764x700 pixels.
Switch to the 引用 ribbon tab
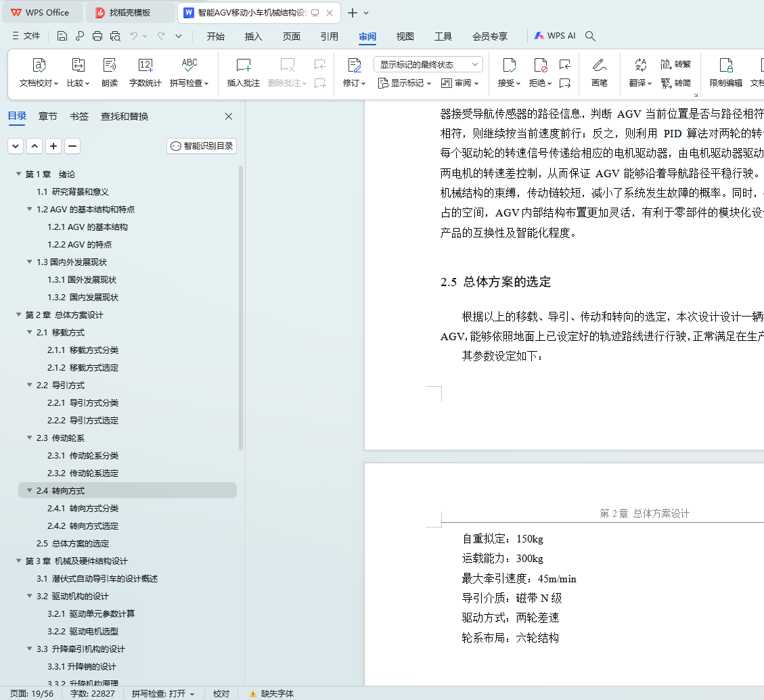(x=330, y=37)
